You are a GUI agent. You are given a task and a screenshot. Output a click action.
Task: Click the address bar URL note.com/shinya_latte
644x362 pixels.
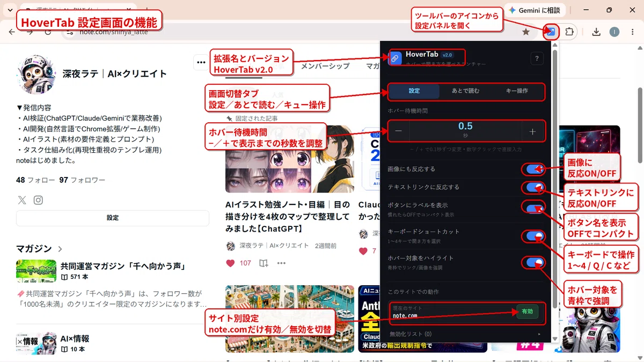[114, 32]
